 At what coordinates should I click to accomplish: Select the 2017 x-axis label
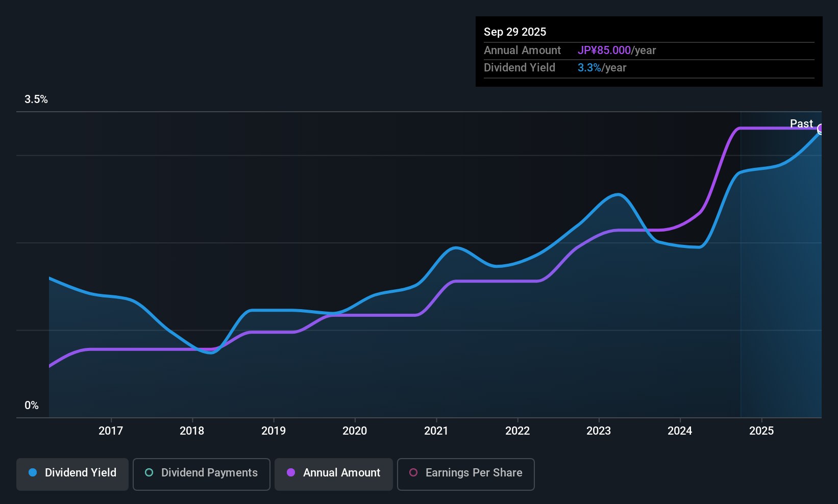pos(111,431)
